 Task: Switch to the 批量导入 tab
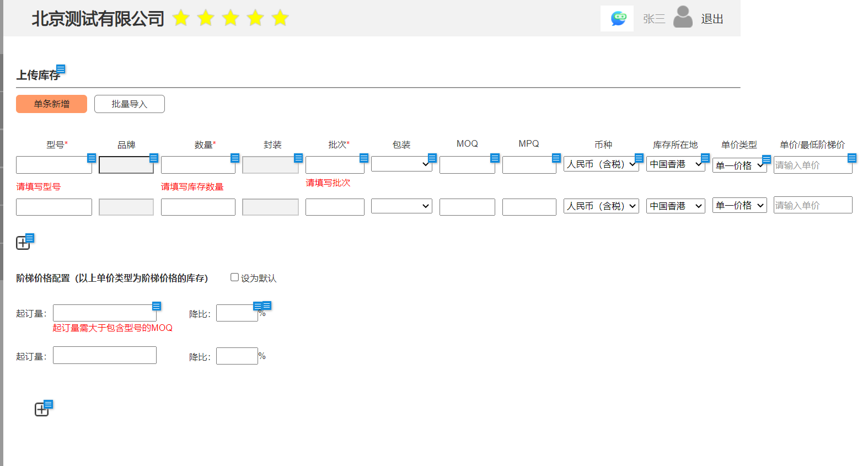pos(129,104)
